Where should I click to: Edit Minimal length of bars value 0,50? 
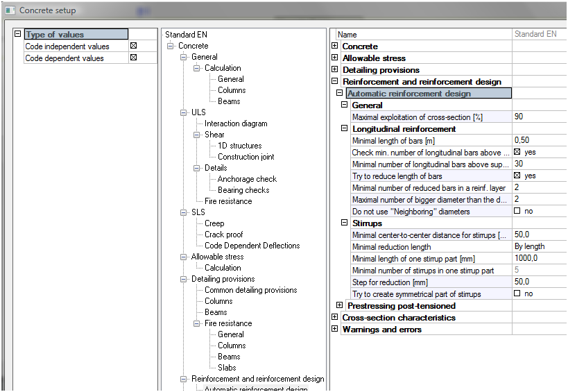coord(540,140)
